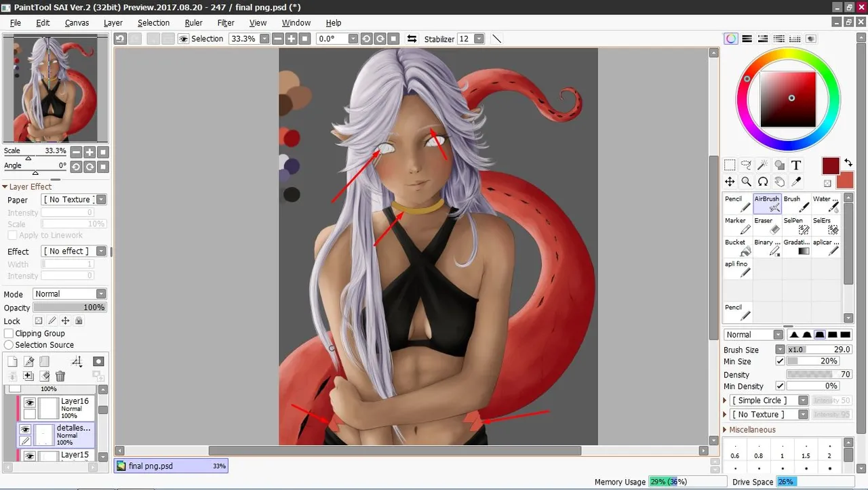
Task: Click the background light red color swatch
Action: coord(846,181)
